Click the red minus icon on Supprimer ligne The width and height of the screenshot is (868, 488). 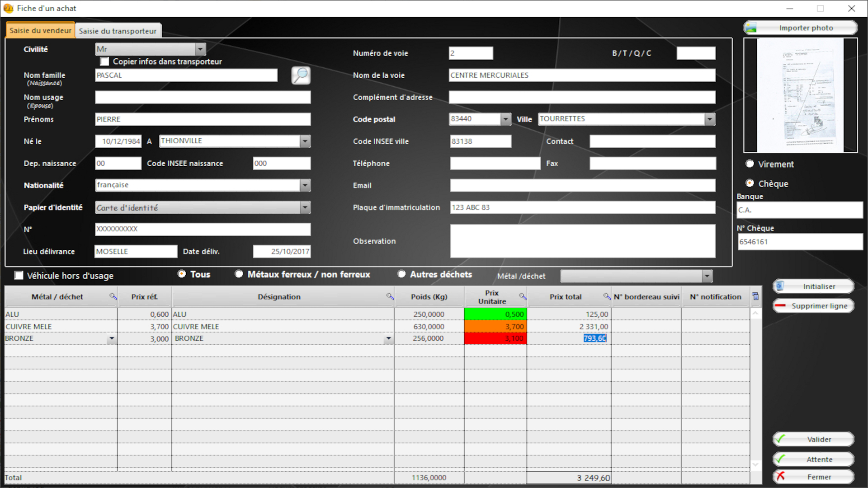click(x=780, y=306)
